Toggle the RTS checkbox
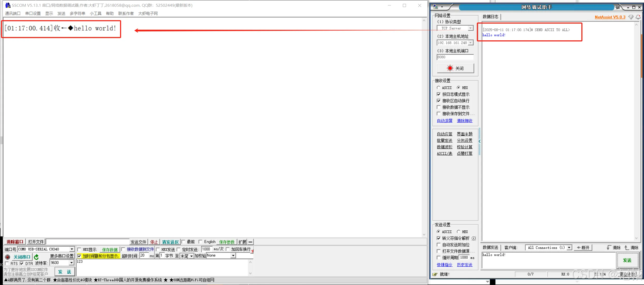The width and height of the screenshot is (644, 285). pos(7,264)
